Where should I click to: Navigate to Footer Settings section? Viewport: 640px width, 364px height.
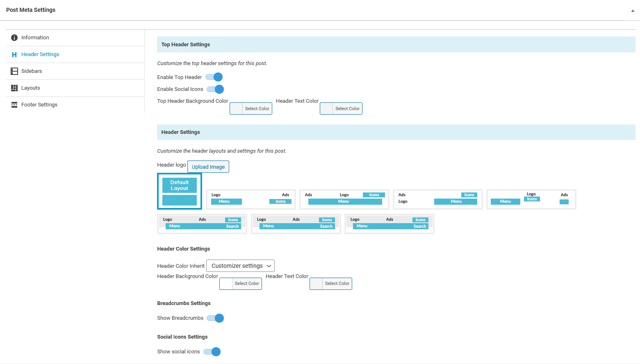click(x=39, y=104)
